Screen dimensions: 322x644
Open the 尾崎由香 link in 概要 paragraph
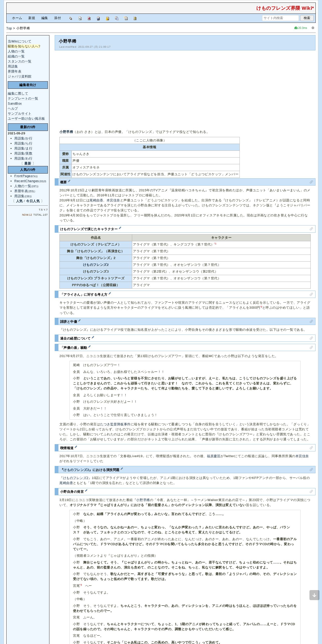(x=96, y=200)
